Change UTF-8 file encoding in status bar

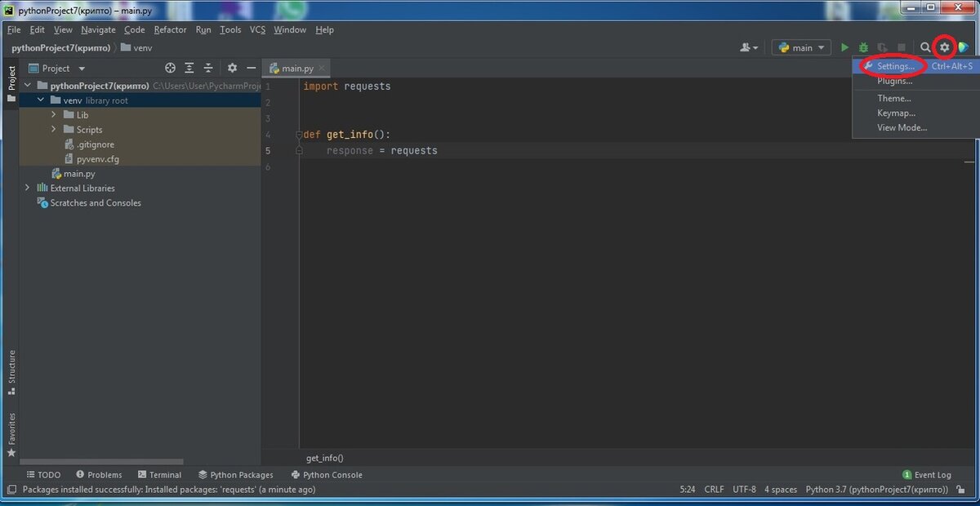tap(744, 490)
